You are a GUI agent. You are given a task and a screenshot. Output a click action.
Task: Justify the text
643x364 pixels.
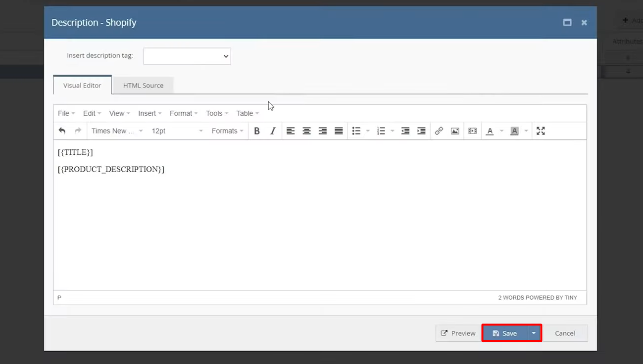point(339,131)
